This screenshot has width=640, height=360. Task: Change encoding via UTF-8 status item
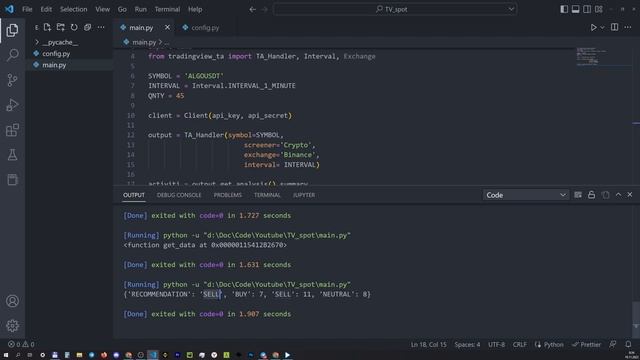[496, 344]
